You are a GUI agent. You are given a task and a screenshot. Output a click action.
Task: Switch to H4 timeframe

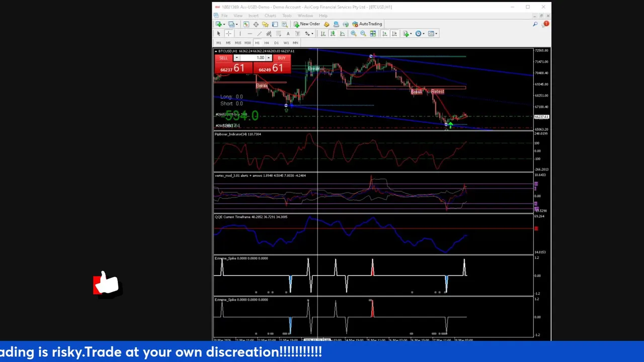point(267,43)
